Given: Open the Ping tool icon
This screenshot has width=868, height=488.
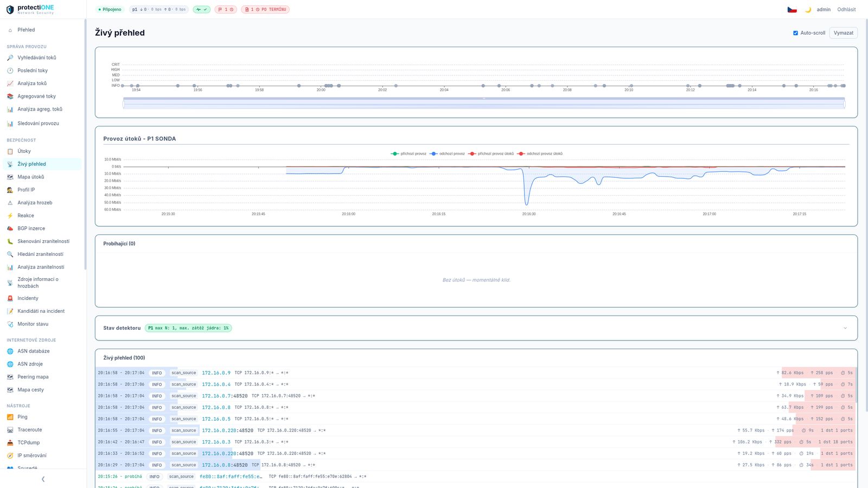Looking at the screenshot, I should tap(10, 417).
